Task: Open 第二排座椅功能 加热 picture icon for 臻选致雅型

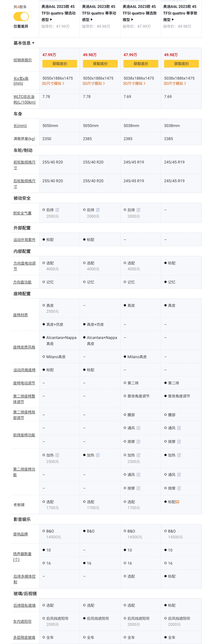Action: click(x=138, y=455)
